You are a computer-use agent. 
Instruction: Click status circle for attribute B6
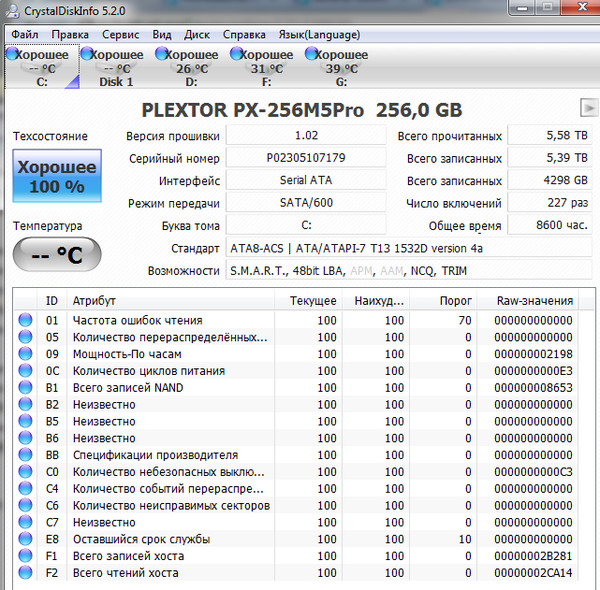(x=25, y=438)
